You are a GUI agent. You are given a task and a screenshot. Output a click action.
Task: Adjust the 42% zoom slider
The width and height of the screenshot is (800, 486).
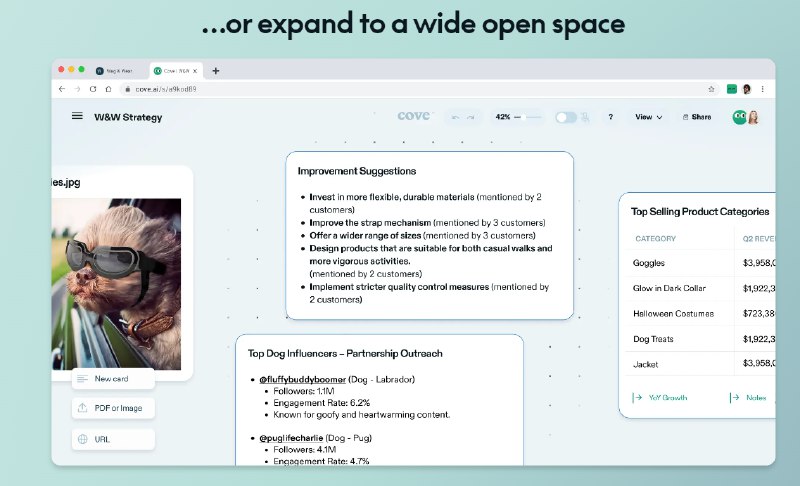(x=528, y=117)
